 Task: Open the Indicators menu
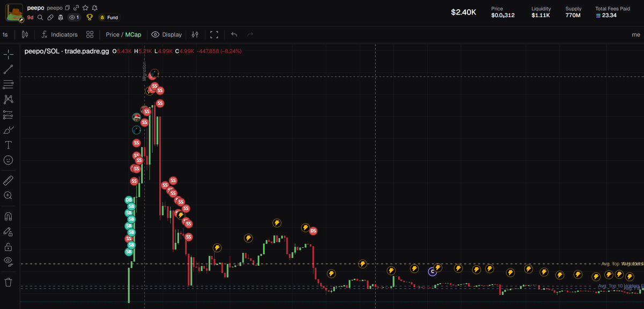60,34
